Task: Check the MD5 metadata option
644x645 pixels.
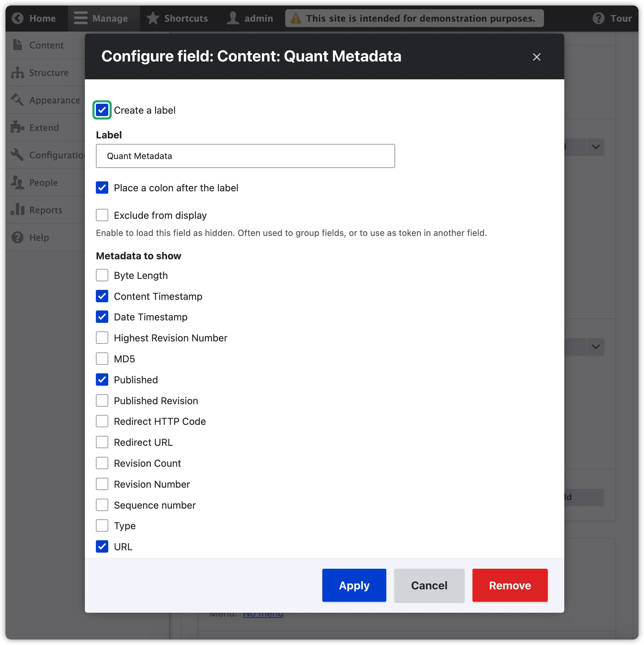Action: [102, 359]
